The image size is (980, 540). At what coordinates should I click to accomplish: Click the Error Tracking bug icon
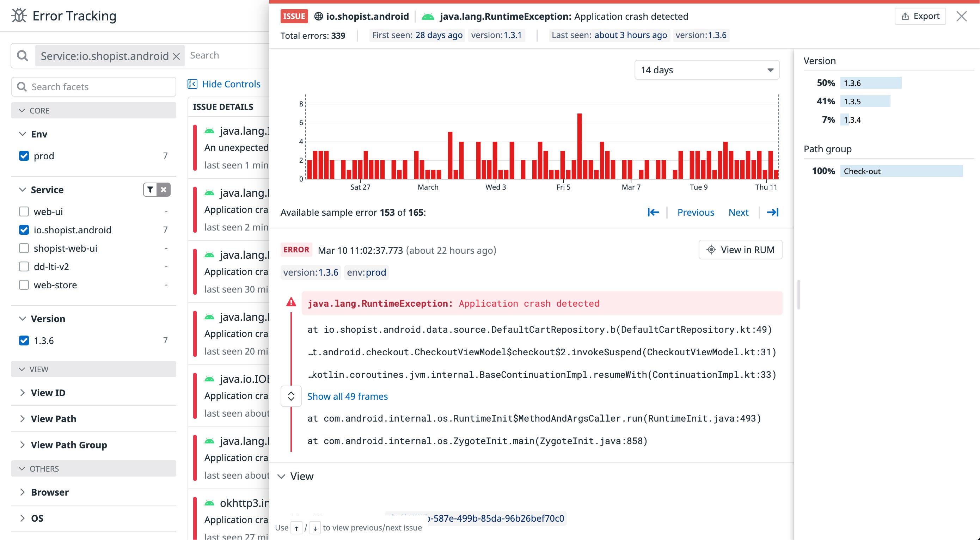(18, 16)
